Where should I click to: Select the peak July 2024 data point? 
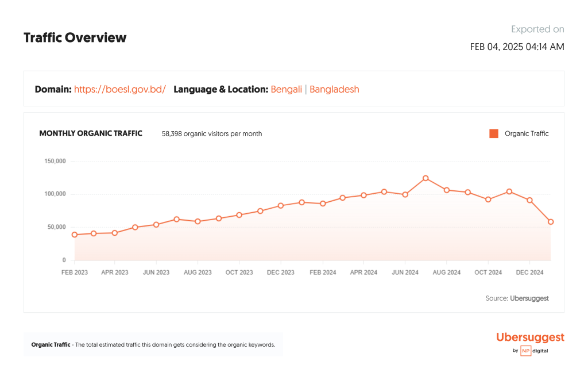(x=425, y=178)
